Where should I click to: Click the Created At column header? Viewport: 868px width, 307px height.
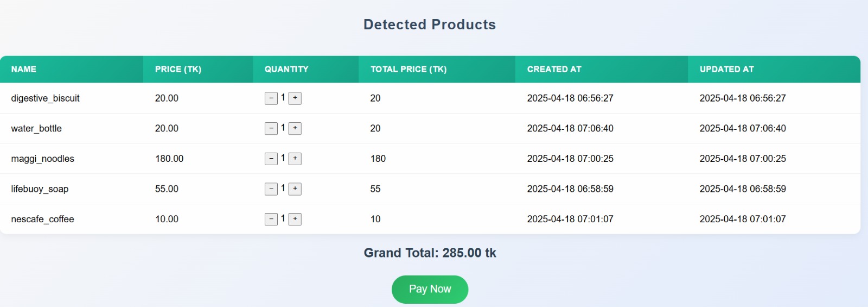click(554, 70)
